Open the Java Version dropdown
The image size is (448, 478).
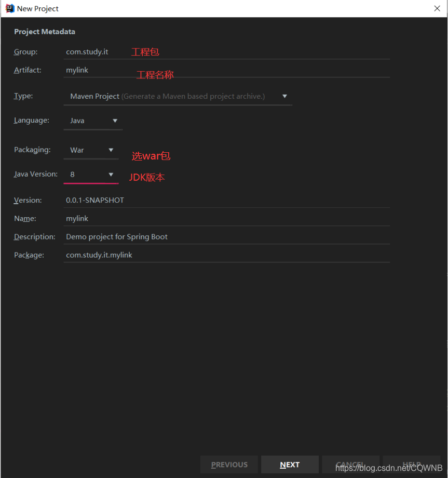[x=91, y=175]
